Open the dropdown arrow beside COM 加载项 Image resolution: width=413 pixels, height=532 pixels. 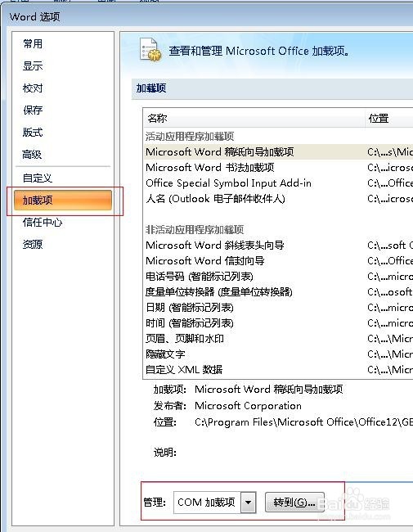248,503
